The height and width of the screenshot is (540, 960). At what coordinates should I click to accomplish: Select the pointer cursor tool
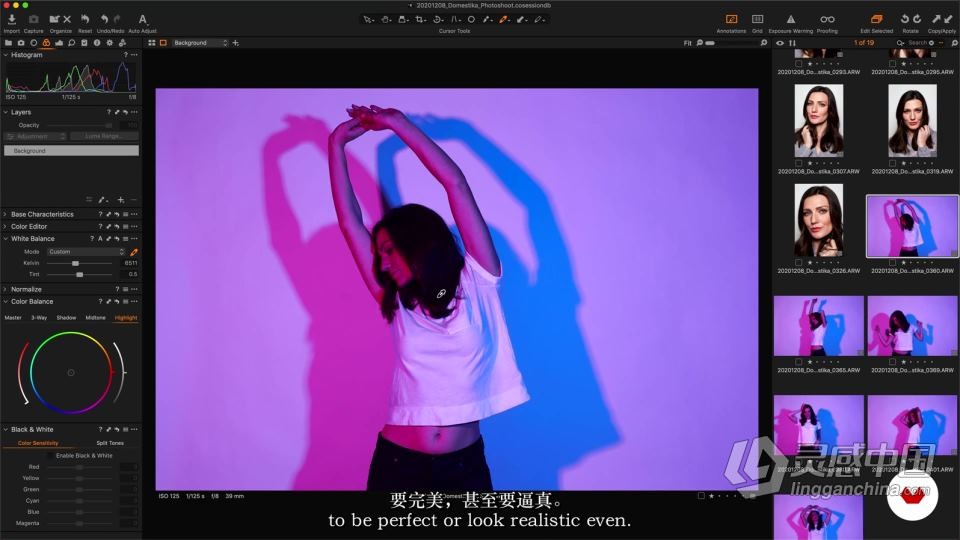[x=368, y=20]
